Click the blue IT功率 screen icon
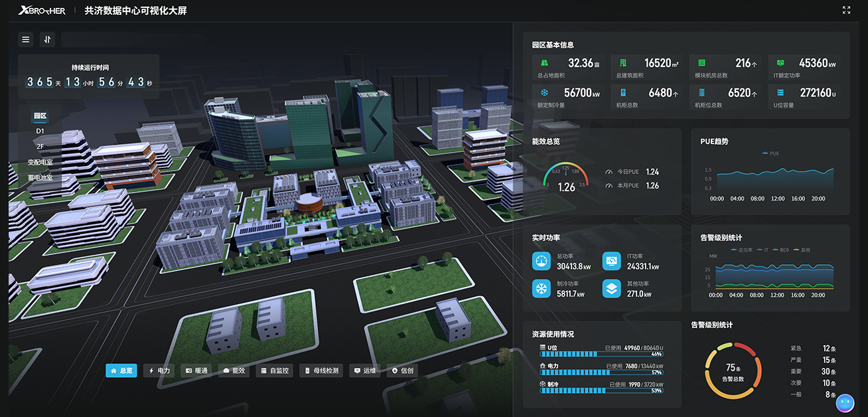 tap(612, 262)
